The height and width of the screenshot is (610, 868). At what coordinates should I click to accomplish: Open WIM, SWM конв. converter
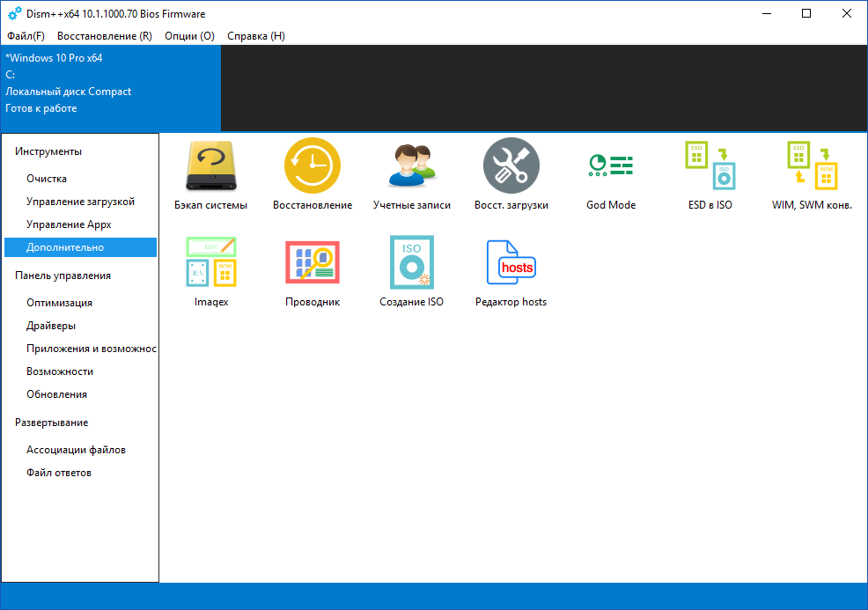click(812, 175)
